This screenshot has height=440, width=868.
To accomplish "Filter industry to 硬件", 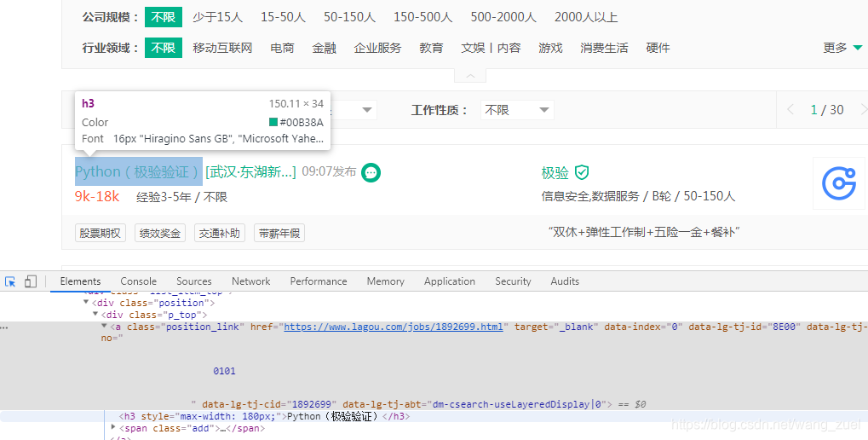I will tap(658, 48).
